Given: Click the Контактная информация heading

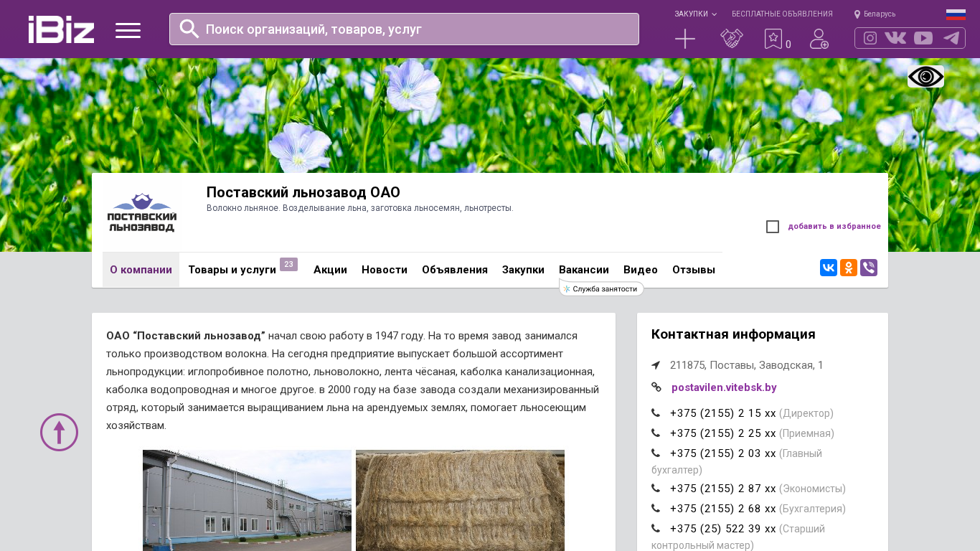Looking at the screenshot, I should coord(733,334).
